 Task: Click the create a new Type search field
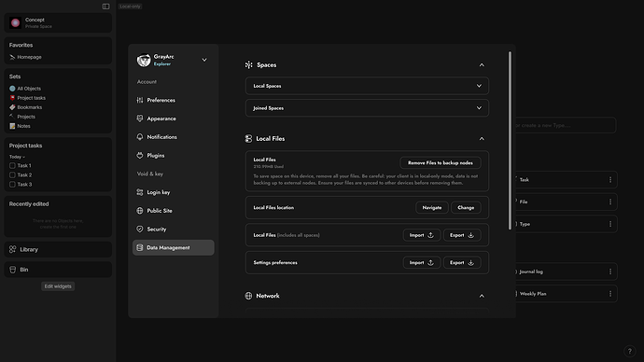point(566,125)
